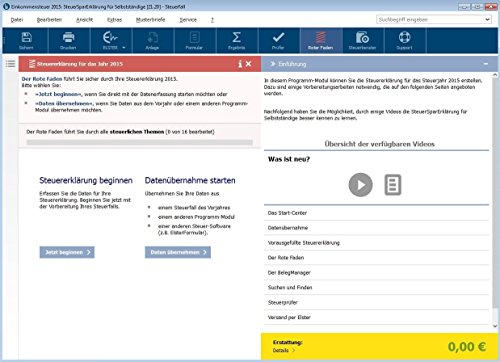Select Der BelegManager video entry
Image resolution: width=500 pixels, height=362 pixels.
(376, 273)
